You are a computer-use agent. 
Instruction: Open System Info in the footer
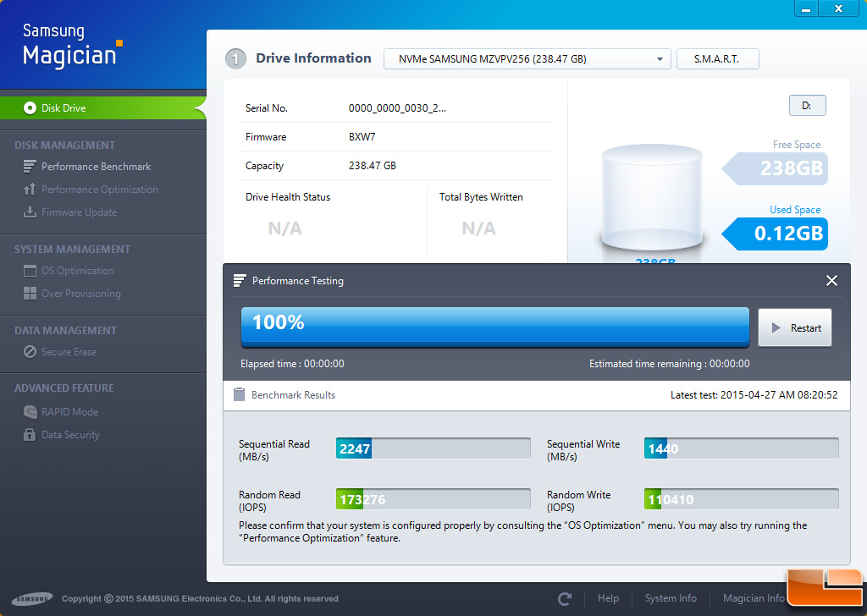671,599
